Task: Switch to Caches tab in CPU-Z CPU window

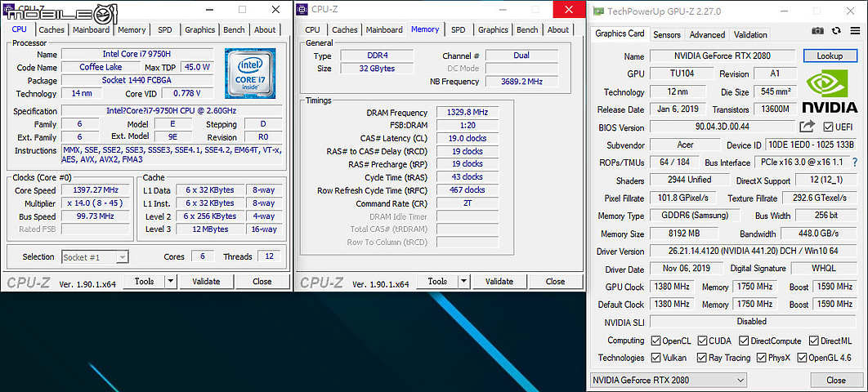Action: 51,30
